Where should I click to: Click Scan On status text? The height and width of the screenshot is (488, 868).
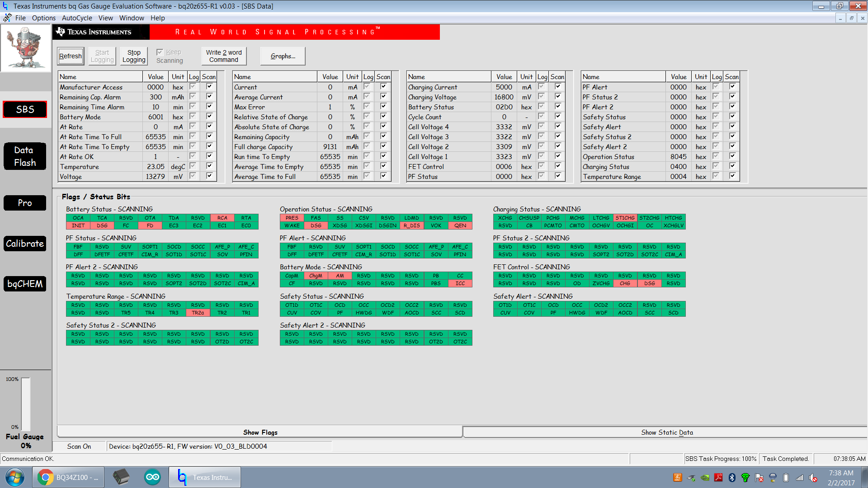[x=79, y=446]
